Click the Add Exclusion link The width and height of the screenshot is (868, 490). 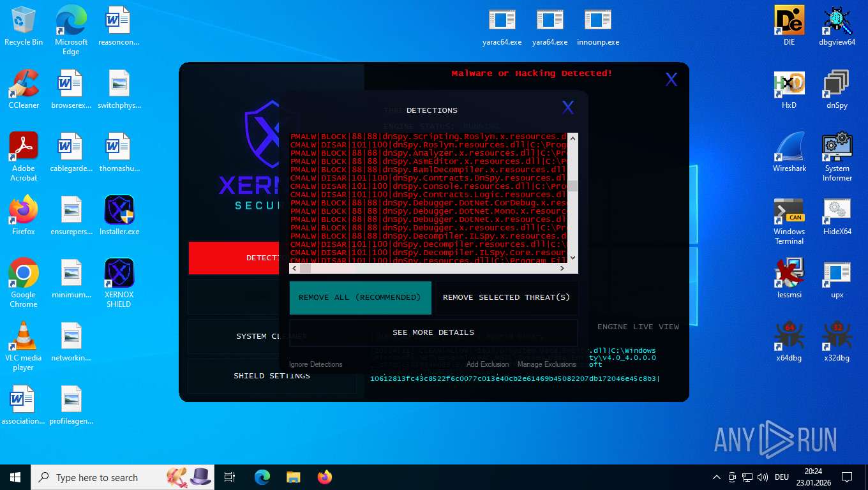[x=488, y=364]
